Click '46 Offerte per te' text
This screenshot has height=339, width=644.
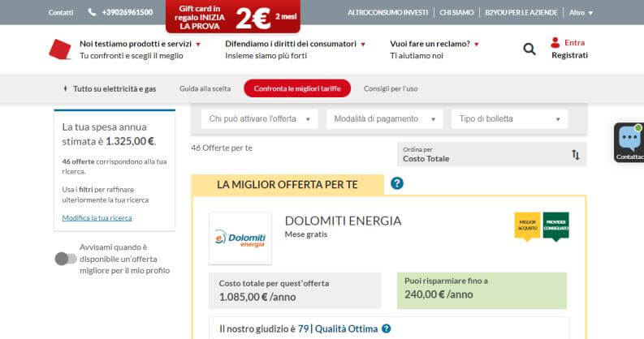tap(222, 148)
